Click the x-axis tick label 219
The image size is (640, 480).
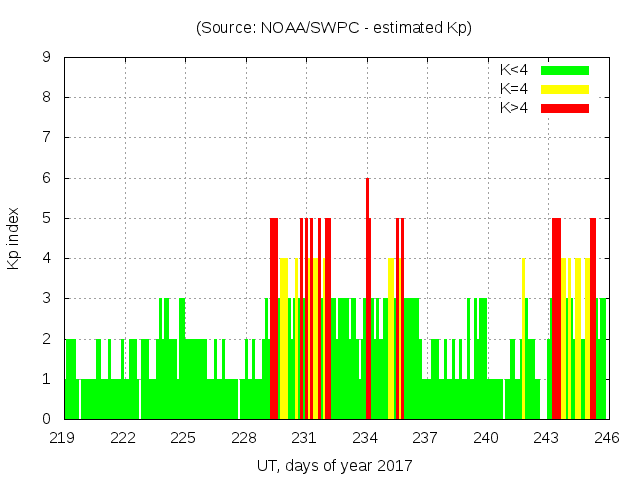click(64, 438)
